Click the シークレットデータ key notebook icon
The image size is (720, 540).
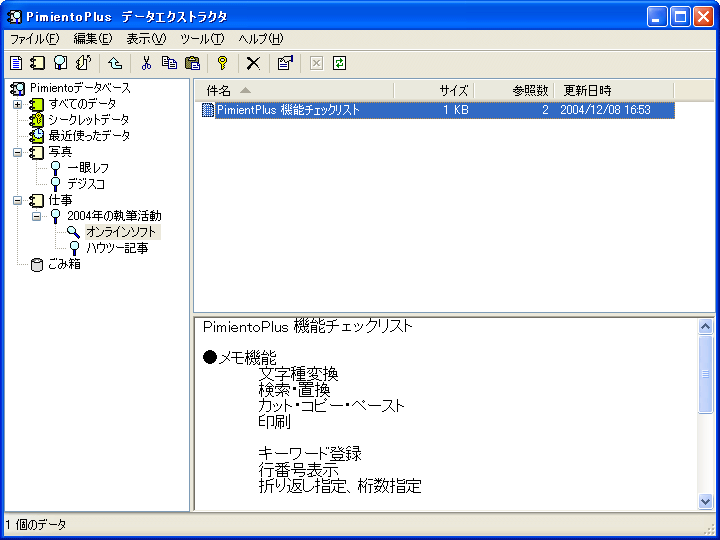(x=37, y=120)
